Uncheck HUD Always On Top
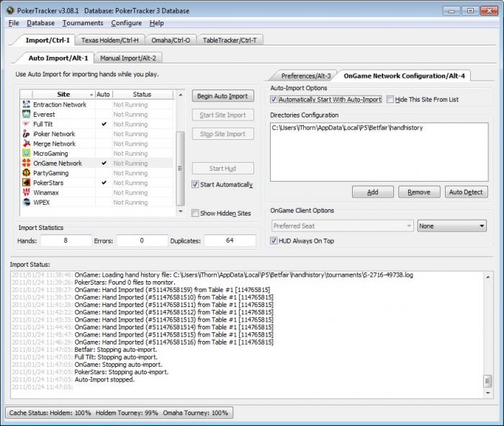Image resolution: width=504 pixels, height=426 pixels. click(x=274, y=241)
